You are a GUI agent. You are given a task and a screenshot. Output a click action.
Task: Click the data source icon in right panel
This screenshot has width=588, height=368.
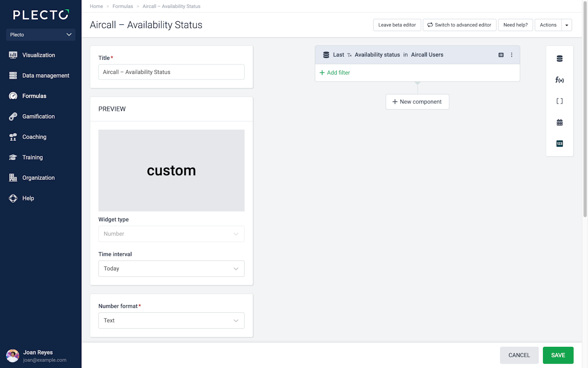coord(560,59)
